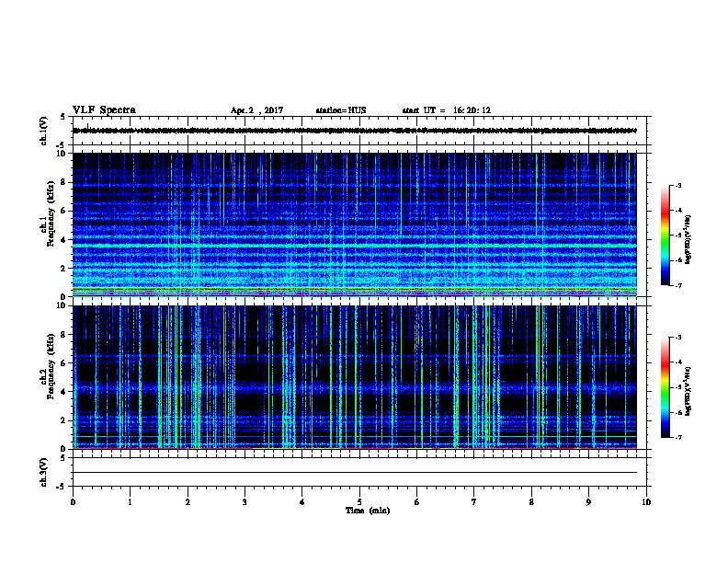
Task: Click the ch.2 spectrogram's "8" kHz tick label
Action: tap(63, 335)
